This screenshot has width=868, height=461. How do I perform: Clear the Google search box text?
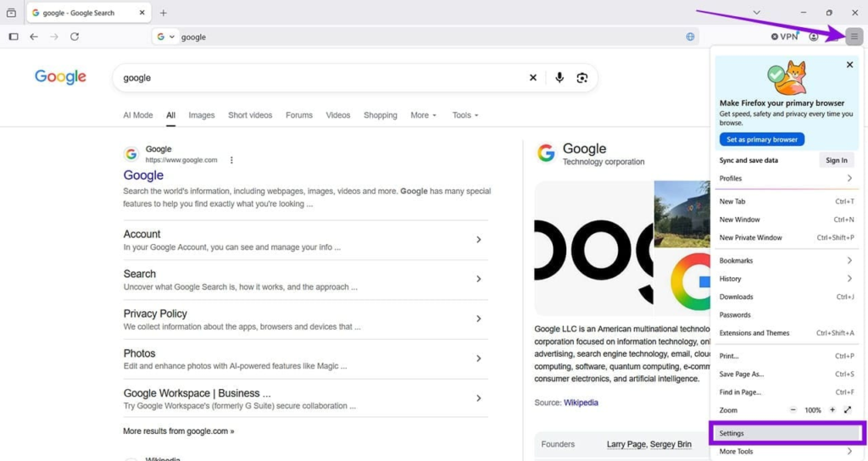532,77
